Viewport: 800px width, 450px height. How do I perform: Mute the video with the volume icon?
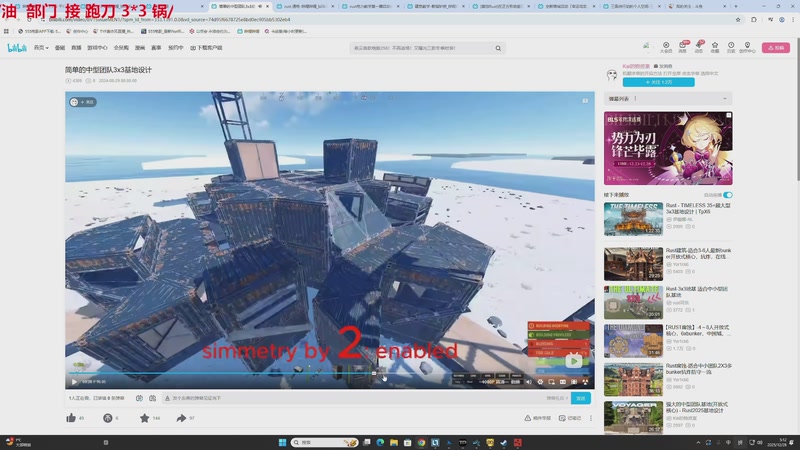click(x=529, y=382)
